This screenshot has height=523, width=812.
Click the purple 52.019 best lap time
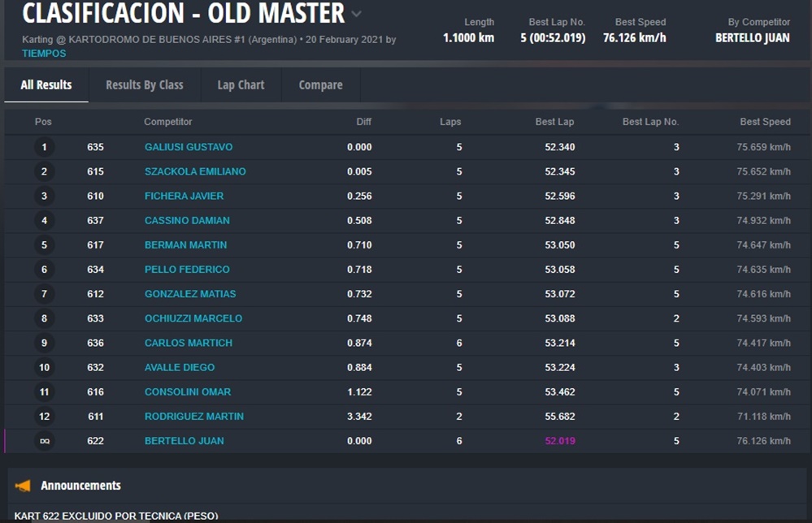pyautogui.click(x=559, y=441)
